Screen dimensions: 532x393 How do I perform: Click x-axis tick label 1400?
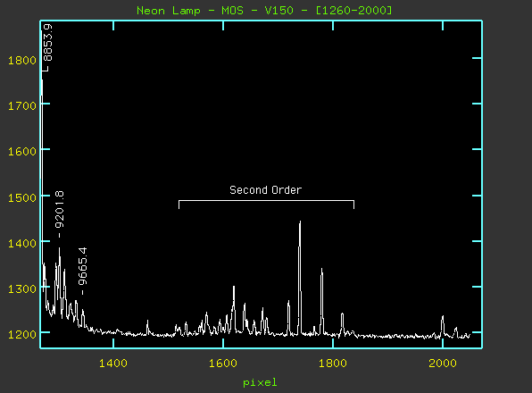coord(113,364)
